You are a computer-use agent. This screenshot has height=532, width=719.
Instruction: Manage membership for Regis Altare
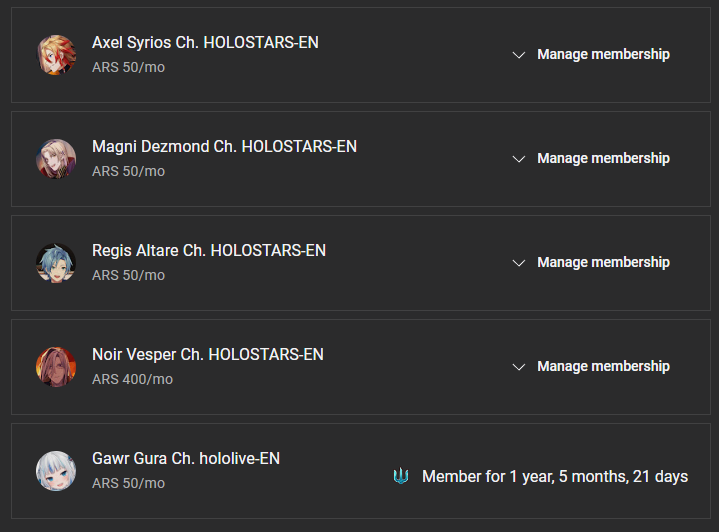tap(603, 262)
